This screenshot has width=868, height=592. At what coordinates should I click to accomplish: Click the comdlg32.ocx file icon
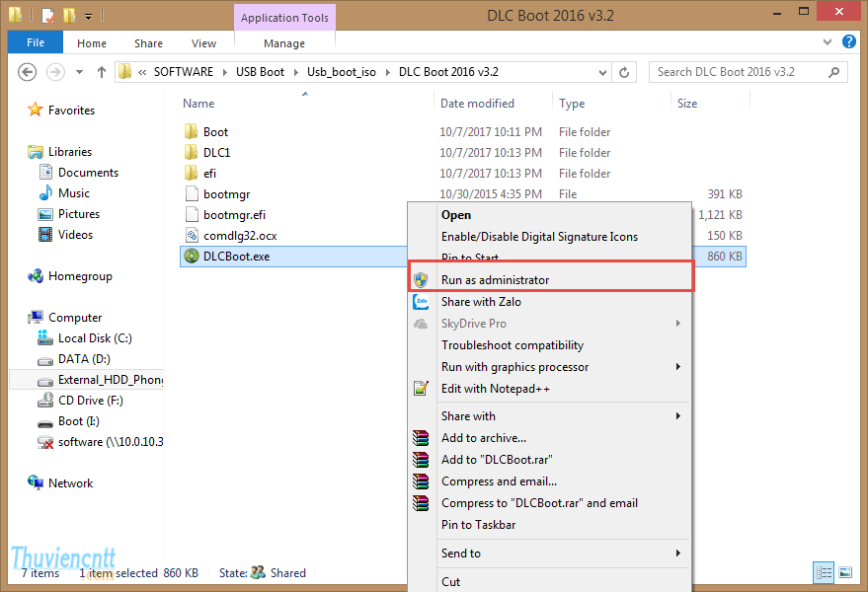pos(192,236)
